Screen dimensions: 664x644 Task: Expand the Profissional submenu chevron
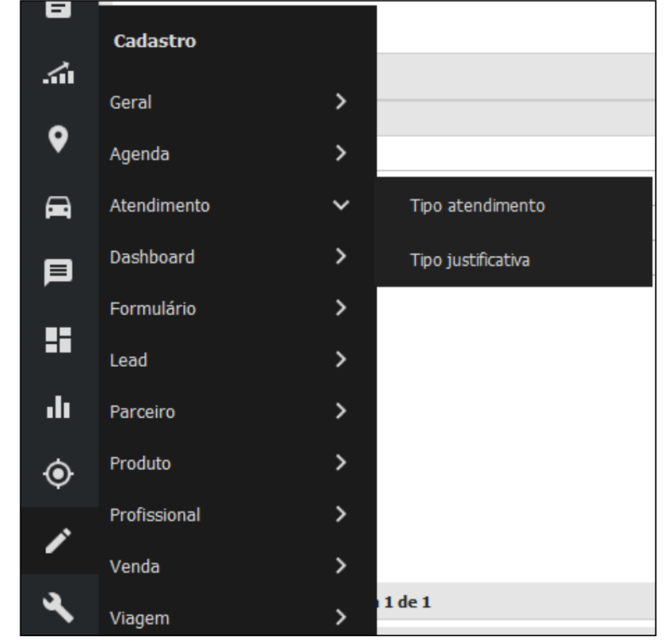coord(341,516)
